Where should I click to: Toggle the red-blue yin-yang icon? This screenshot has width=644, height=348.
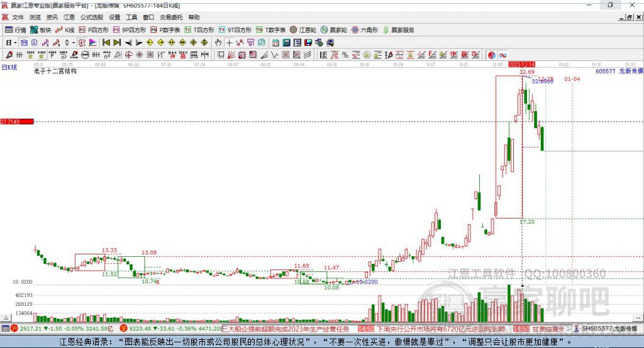click(492, 55)
